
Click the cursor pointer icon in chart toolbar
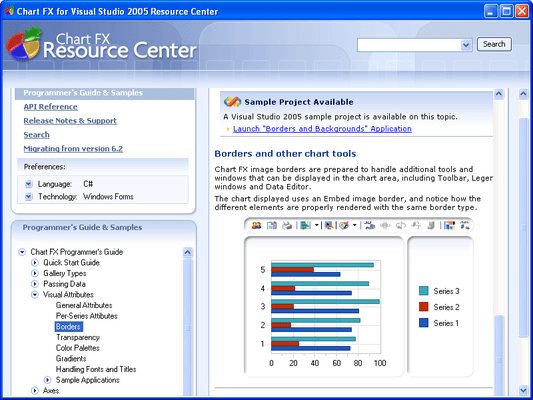[x=329, y=225]
